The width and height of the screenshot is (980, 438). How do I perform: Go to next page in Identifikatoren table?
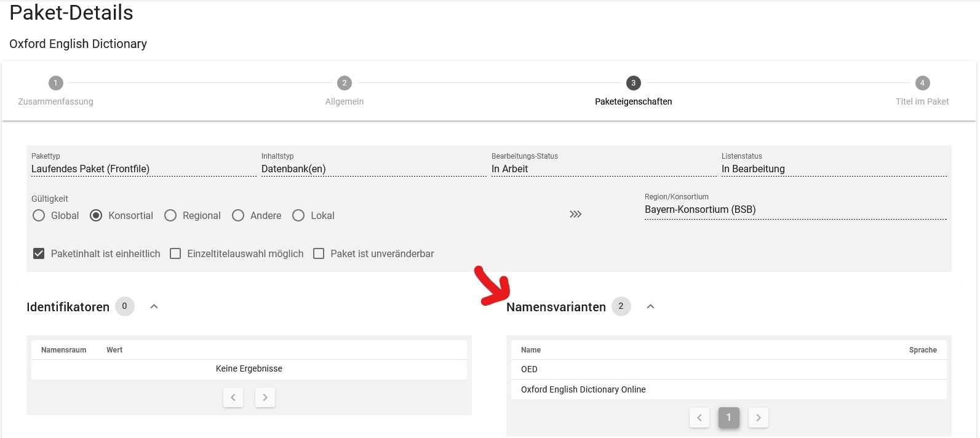coord(265,397)
